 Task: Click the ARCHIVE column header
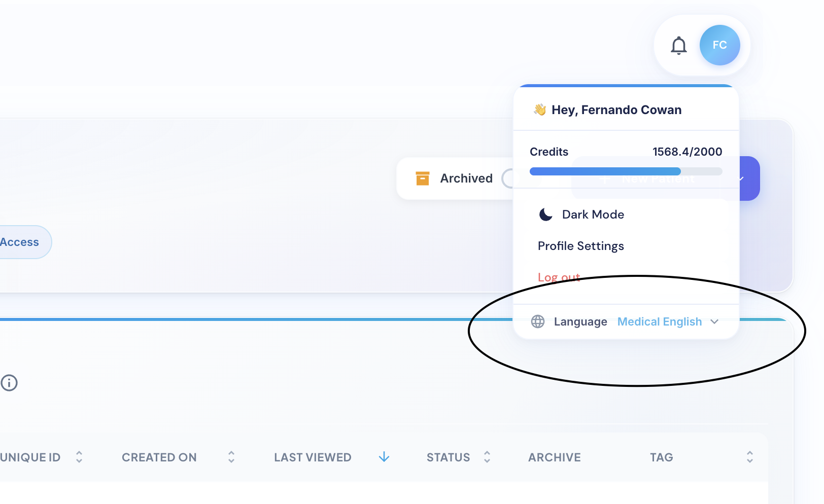coord(555,457)
